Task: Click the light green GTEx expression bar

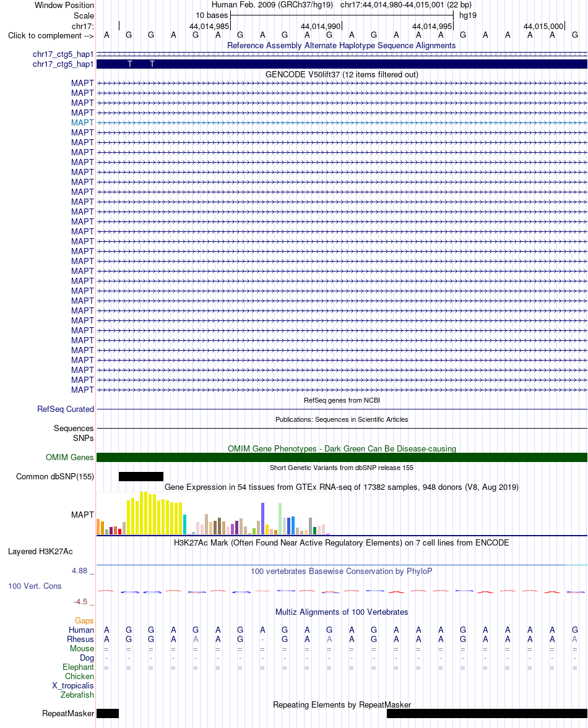Action: tap(280, 518)
